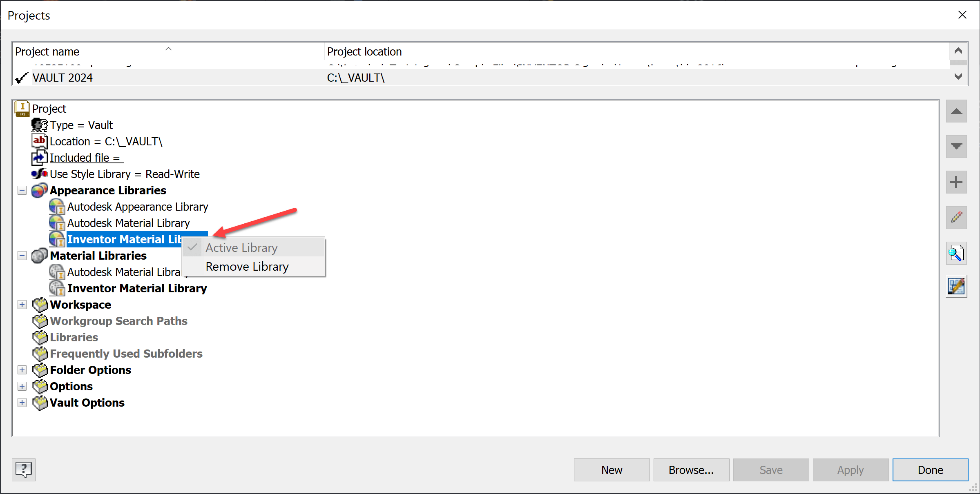Click the plus Add button on right
This screenshot has height=494, width=980.
click(x=956, y=182)
